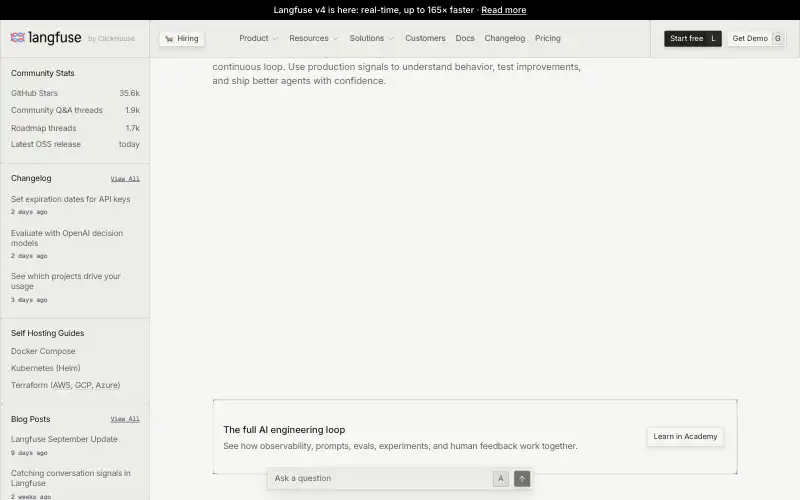Click the 'by ClickHouse' label
Screen dimensions: 800x500
point(111,39)
